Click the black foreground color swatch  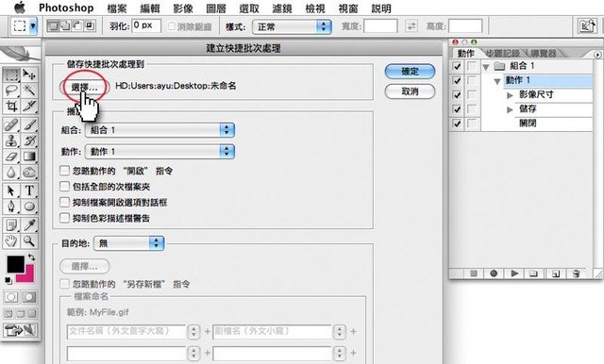15,265
